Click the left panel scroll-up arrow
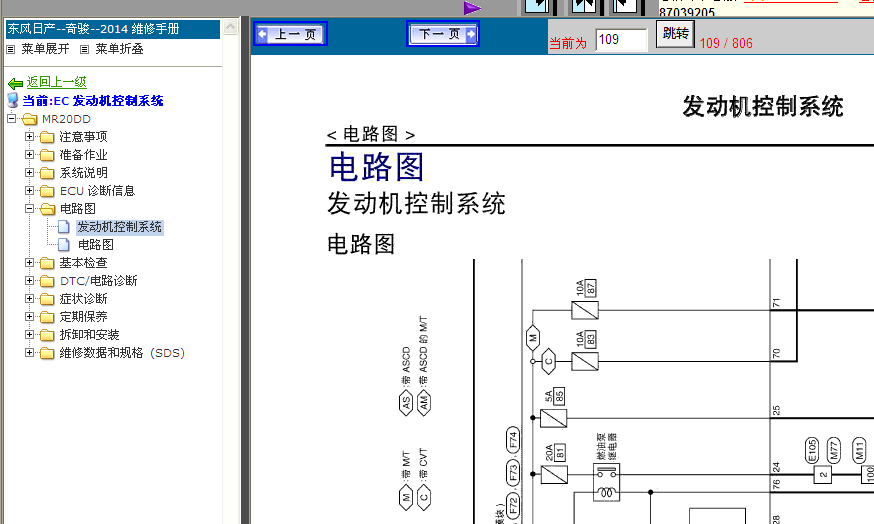874x524 pixels. coord(231,27)
